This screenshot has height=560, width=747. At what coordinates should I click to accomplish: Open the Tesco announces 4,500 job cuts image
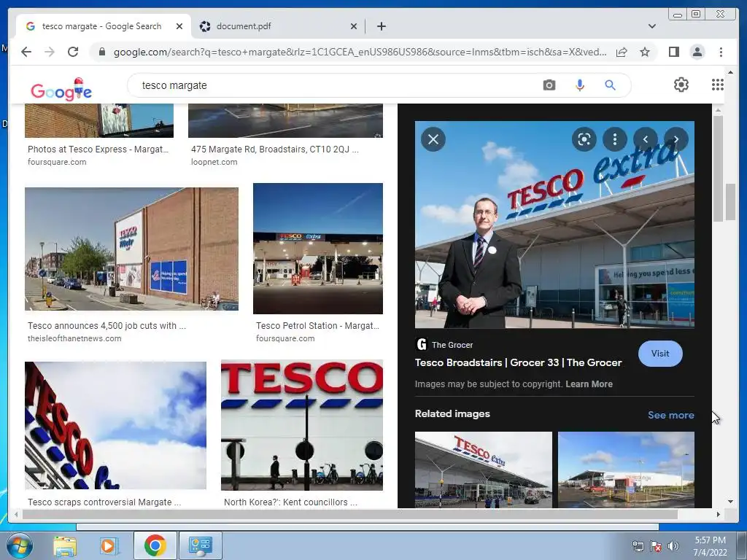tap(131, 249)
